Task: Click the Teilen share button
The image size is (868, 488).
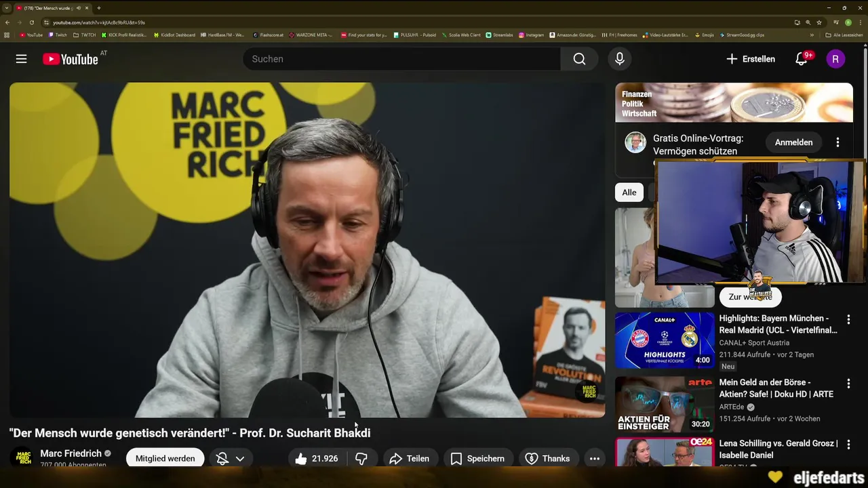Action: (409, 458)
